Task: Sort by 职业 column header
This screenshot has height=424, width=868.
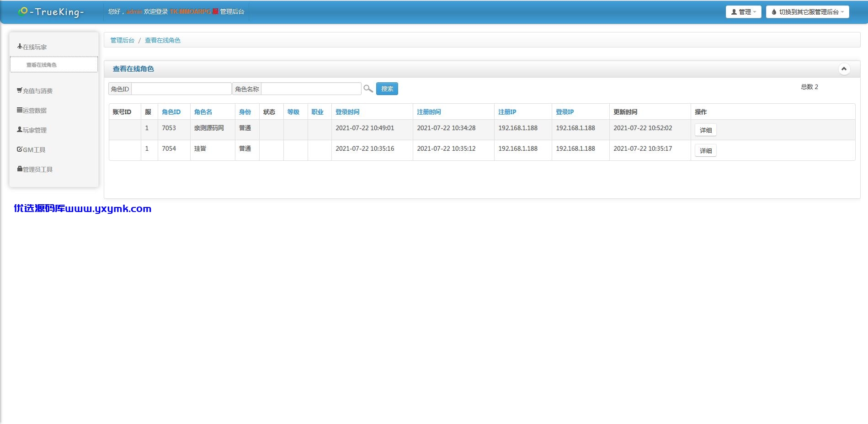Action: point(318,112)
